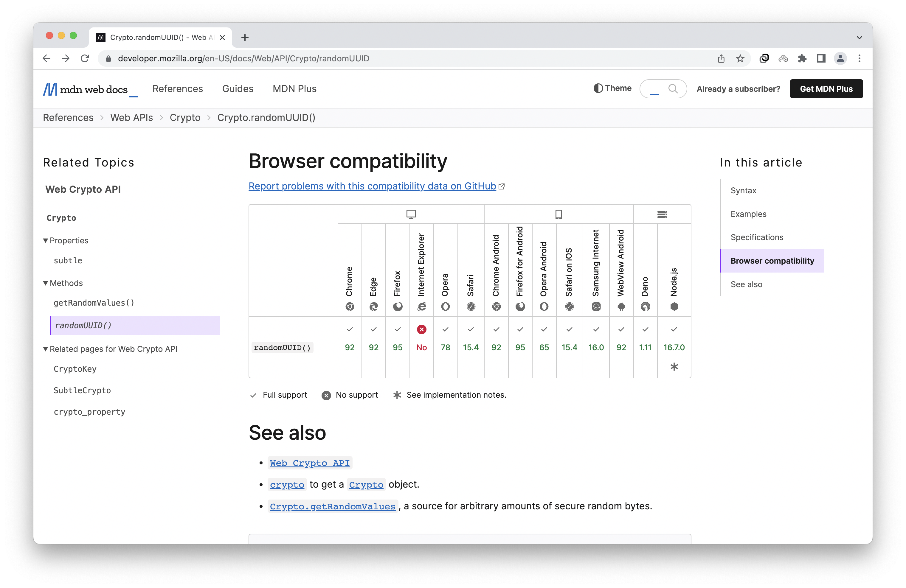This screenshot has width=906, height=588.
Task: Click the Node.js implementation notes asterisk
Action: coord(674,366)
